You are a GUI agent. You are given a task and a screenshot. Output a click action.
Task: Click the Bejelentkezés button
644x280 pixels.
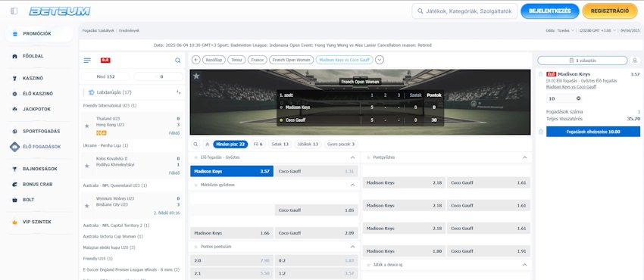pyautogui.click(x=549, y=11)
